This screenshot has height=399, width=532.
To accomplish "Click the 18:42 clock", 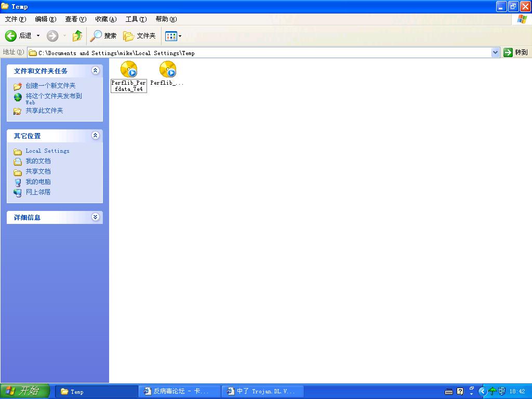I will click(x=517, y=392).
